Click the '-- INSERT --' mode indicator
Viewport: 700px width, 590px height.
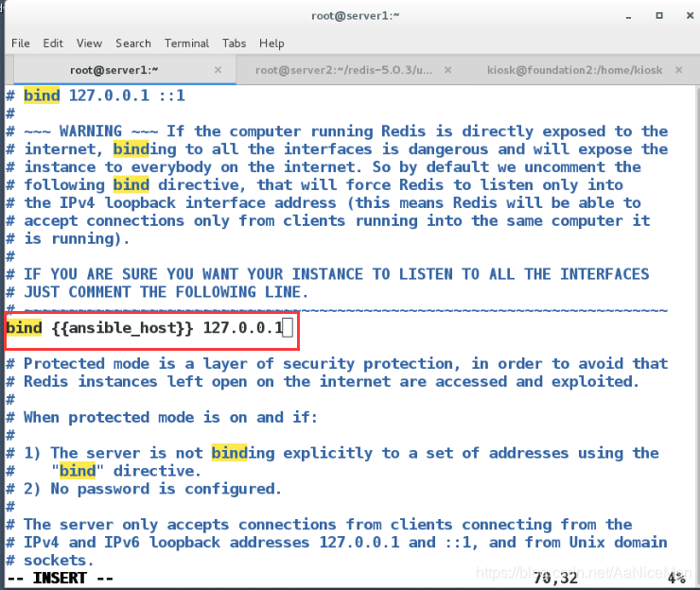pos(61,579)
